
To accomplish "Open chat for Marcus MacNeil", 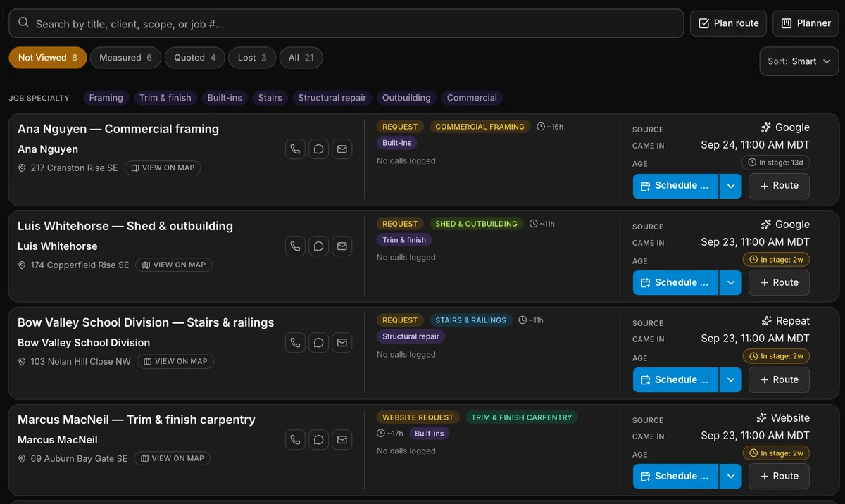I will [318, 440].
